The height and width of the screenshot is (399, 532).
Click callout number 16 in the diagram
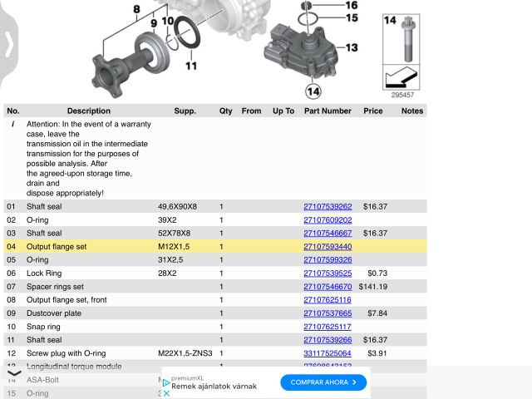point(352,5)
